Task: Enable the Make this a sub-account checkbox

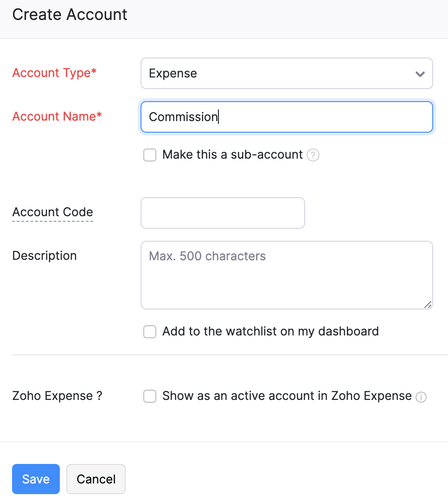Action: [x=149, y=155]
